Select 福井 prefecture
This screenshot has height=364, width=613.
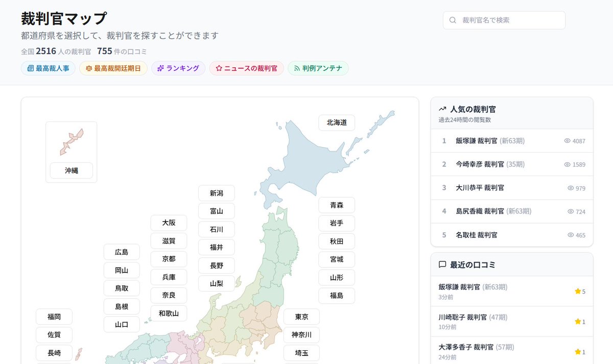pyautogui.click(x=217, y=248)
